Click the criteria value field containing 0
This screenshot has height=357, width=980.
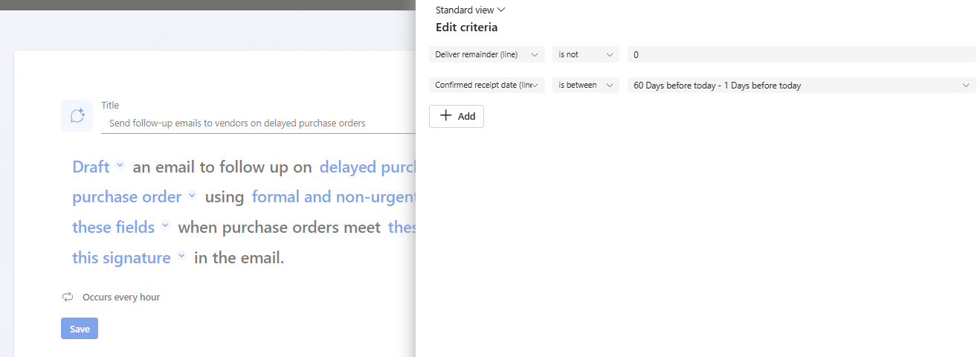tap(802, 54)
